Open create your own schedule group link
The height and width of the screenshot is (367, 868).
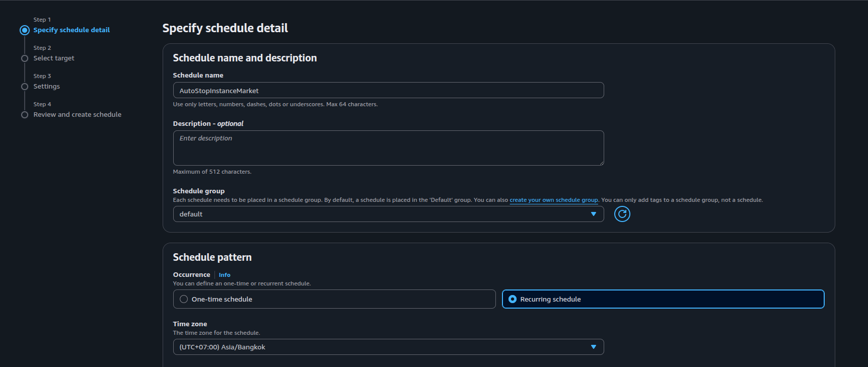[x=553, y=200]
